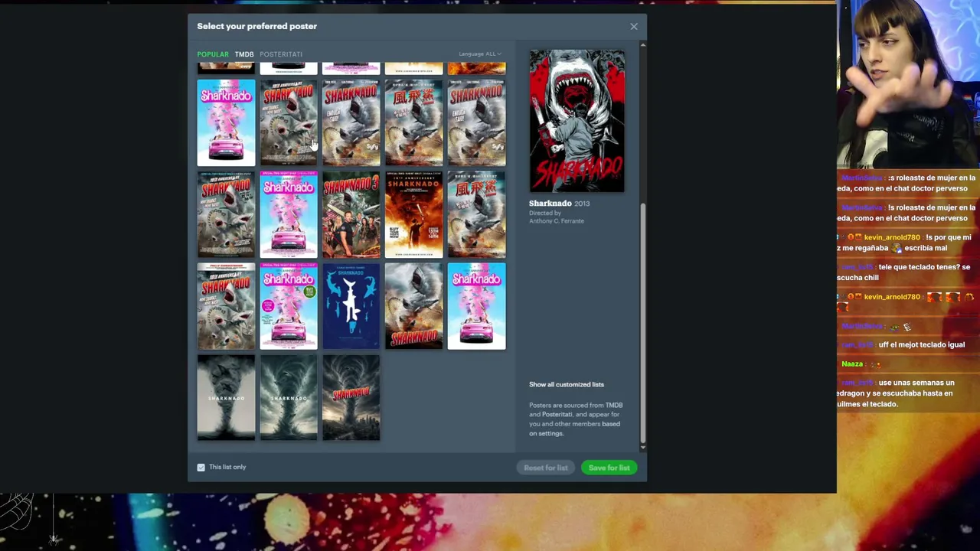The width and height of the screenshot is (980, 551).
Task: Expand the Language ALL dropdown
Action: (480, 54)
